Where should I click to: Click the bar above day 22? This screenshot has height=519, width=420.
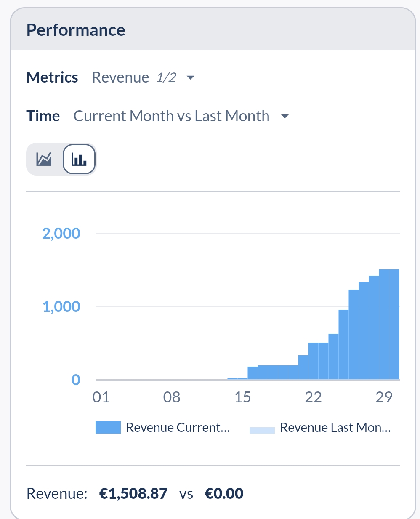coord(313,361)
